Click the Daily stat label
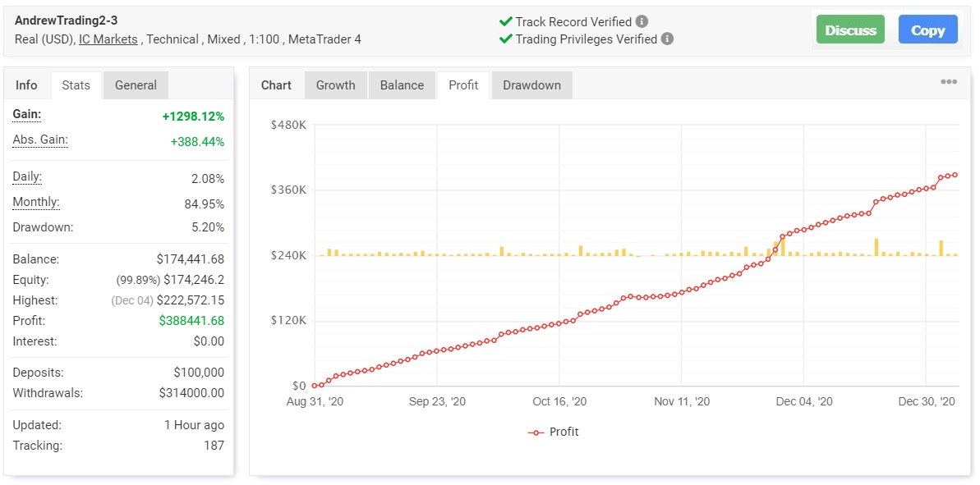The image size is (980, 485). point(27,177)
